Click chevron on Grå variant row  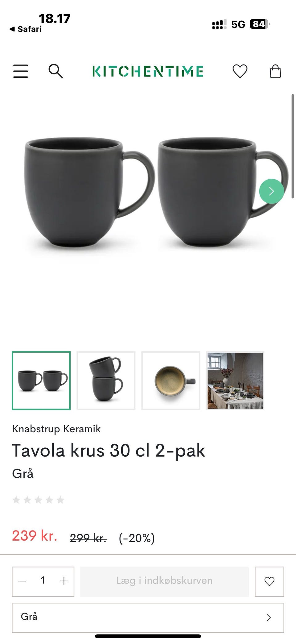pyautogui.click(x=269, y=617)
